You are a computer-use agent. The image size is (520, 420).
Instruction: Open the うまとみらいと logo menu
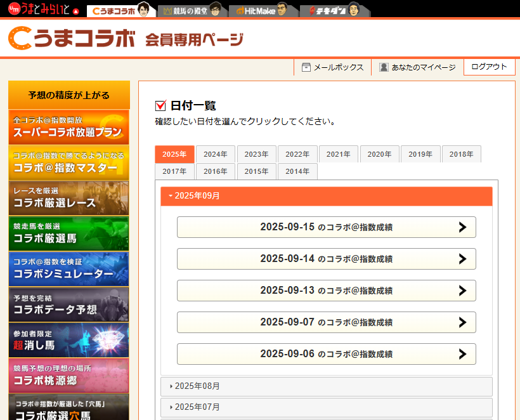pos(44,9)
